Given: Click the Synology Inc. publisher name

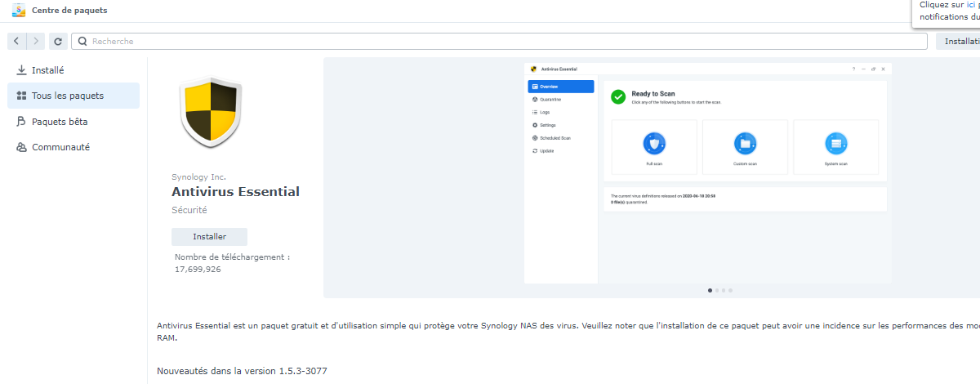Looking at the screenshot, I should 198,176.
